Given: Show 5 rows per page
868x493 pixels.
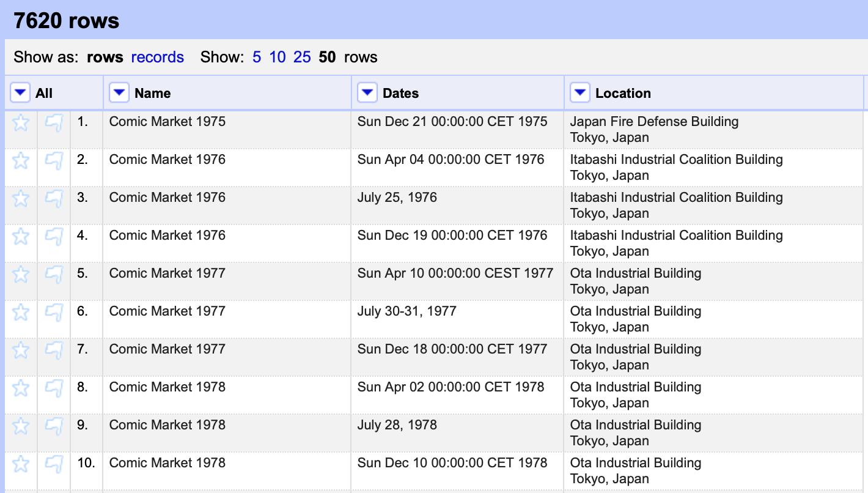Looking at the screenshot, I should click(256, 57).
